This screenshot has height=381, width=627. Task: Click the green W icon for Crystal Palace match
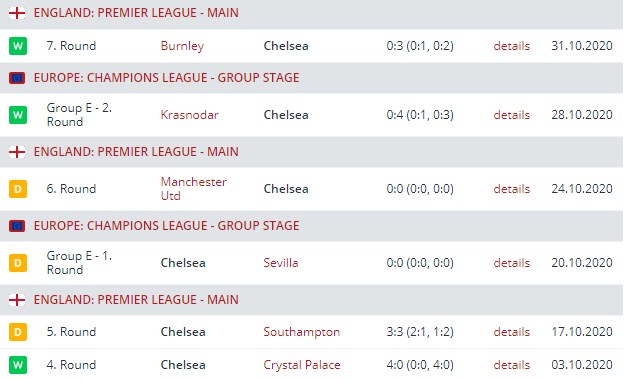pyautogui.click(x=18, y=365)
